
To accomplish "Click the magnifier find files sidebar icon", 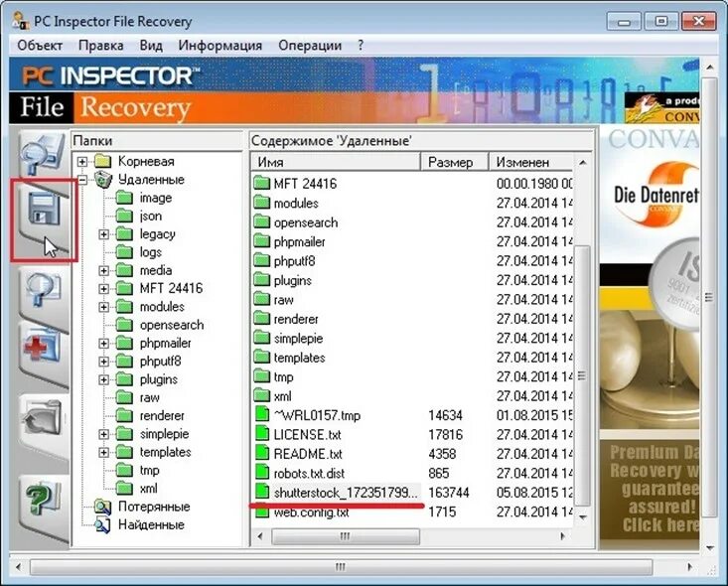I will point(43,290).
